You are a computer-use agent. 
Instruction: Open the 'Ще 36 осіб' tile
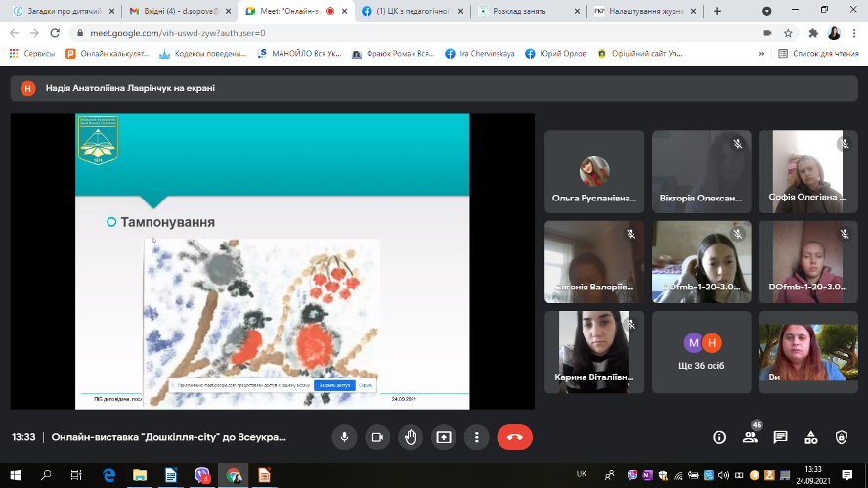click(x=702, y=352)
